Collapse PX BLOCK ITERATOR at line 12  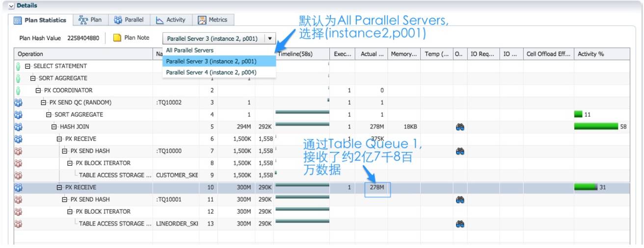point(70,212)
